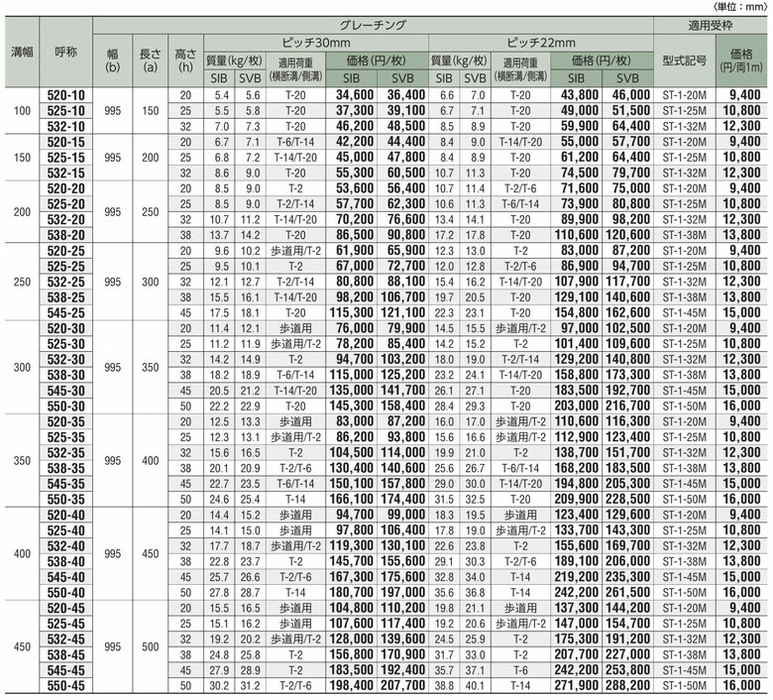Click price 46,000 in 520-10 row
Viewport: 773px width, 700px height.
(x=631, y=95)
